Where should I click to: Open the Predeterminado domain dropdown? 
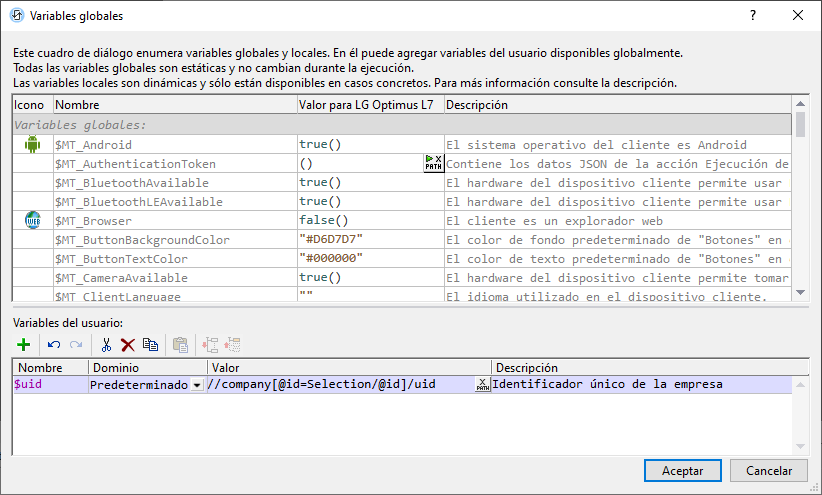[x=197, y=385]
